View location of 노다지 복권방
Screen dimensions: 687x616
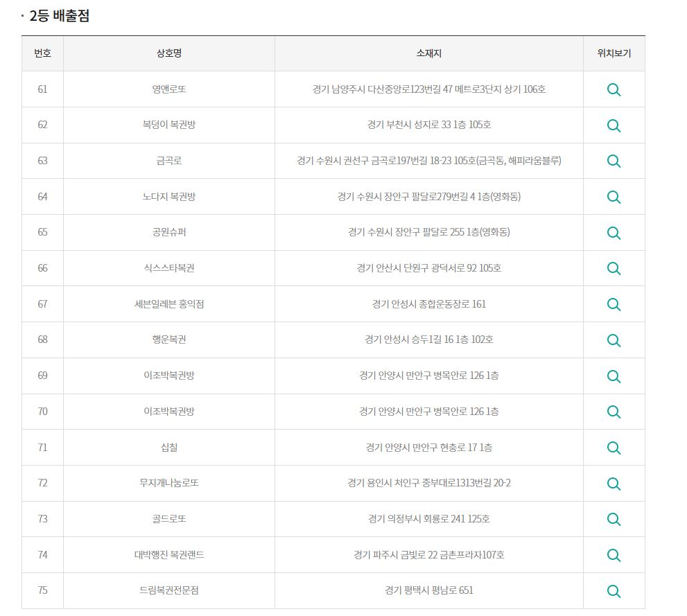614,197
